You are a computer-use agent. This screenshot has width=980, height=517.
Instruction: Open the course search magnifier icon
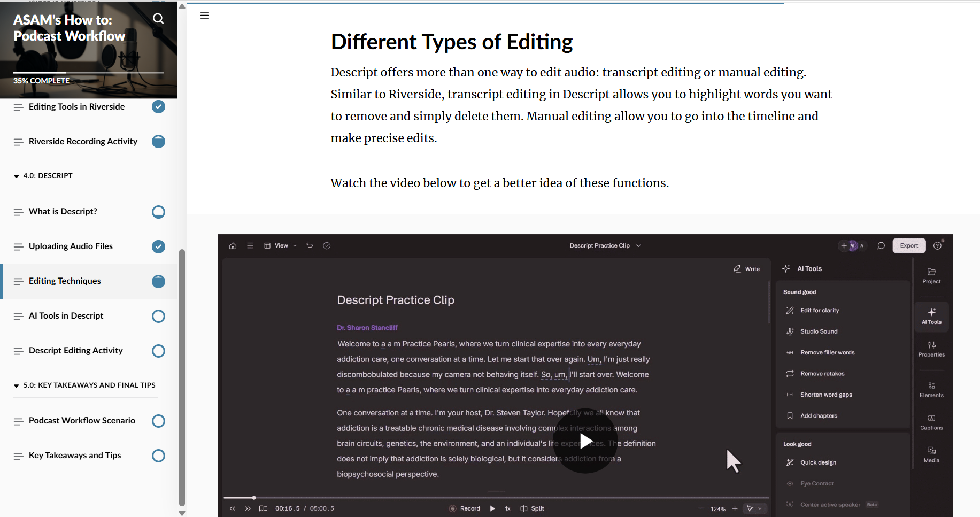[x=158, y=19]
